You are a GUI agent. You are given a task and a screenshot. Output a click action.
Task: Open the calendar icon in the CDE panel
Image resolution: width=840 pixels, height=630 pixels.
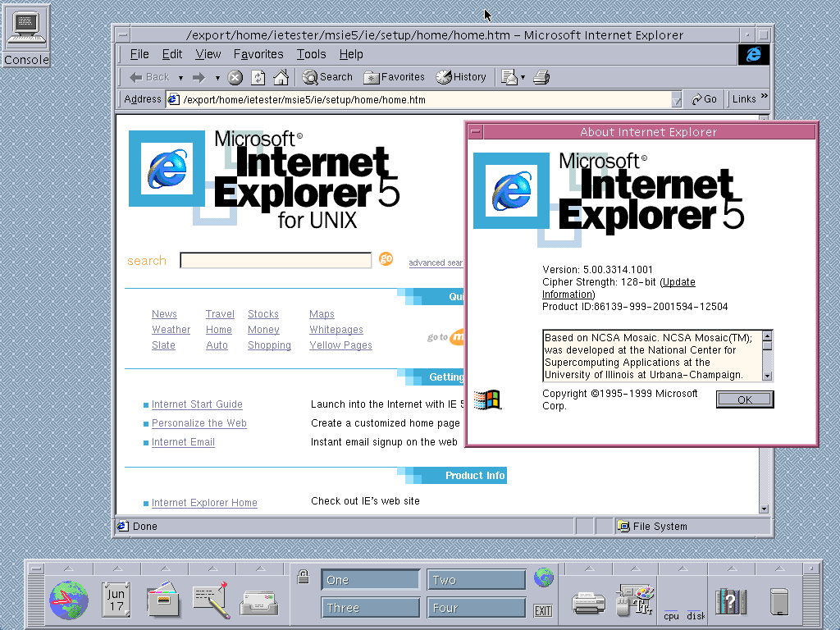pos(116,599)
